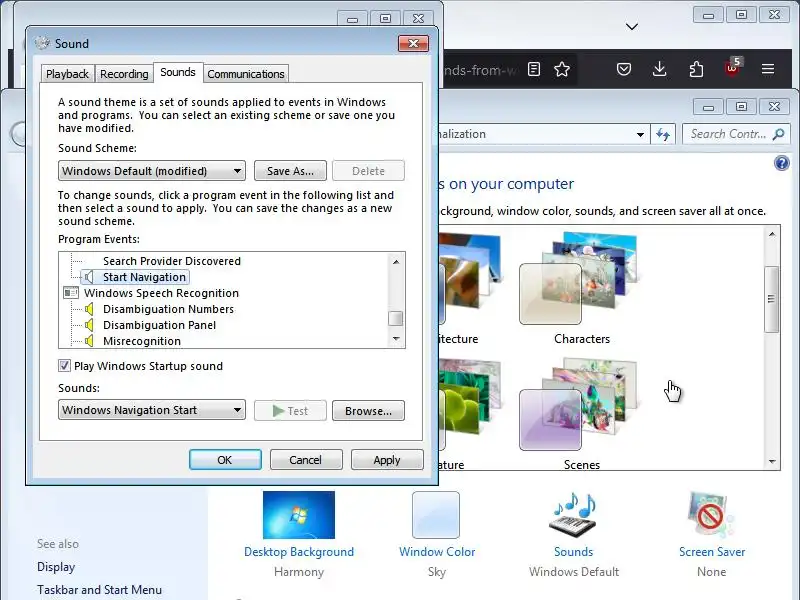Open the Sounds link under themes
Viewport: 800px width, 600px height.
(x=573, y=552)
